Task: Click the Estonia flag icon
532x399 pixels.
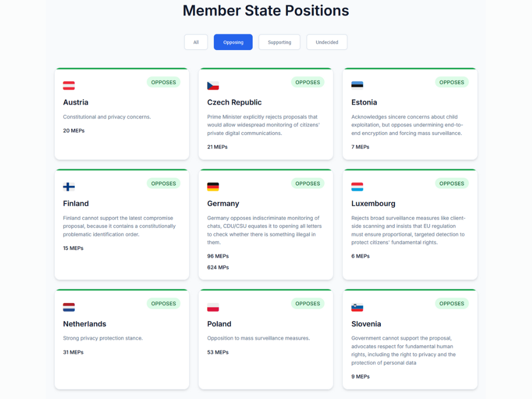Action: 357,86
